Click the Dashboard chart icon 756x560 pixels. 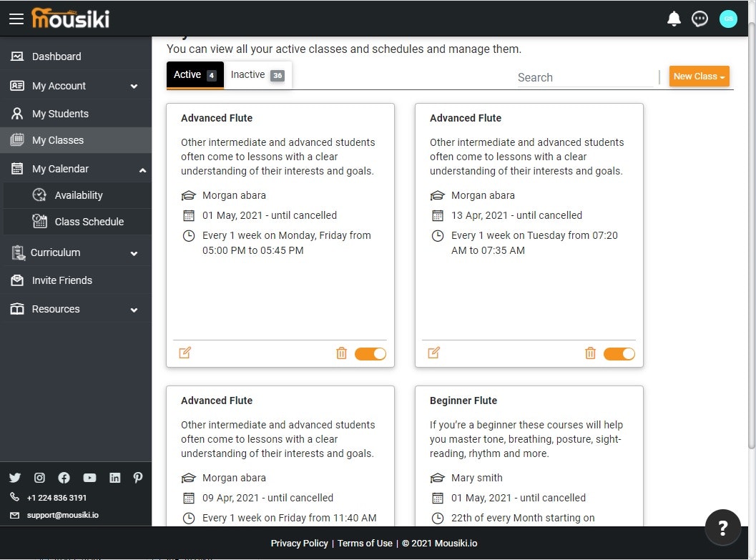point(17,57)
